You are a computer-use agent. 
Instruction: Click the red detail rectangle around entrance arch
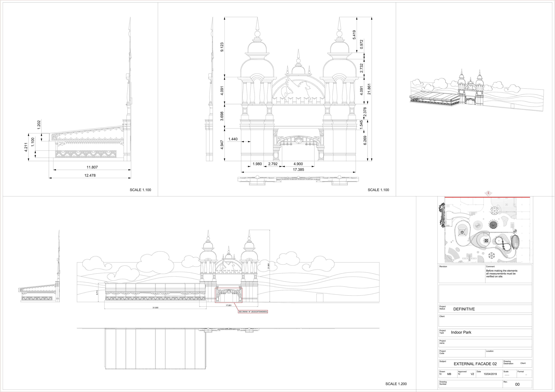click(229, 295)
